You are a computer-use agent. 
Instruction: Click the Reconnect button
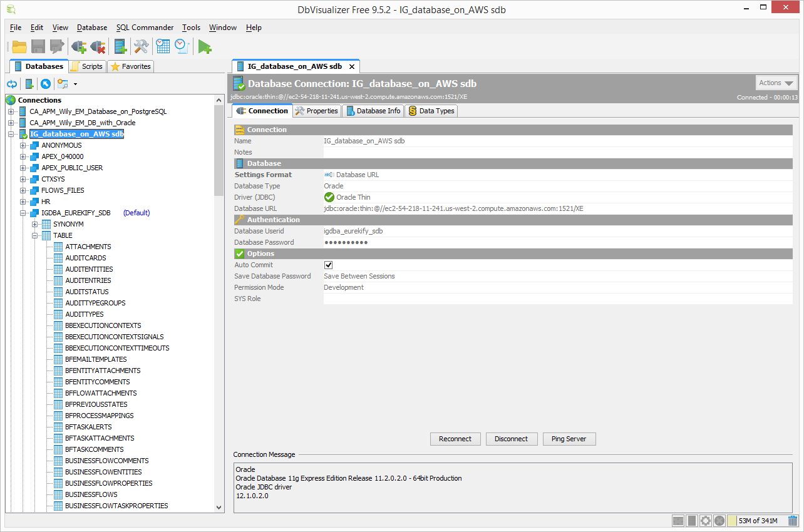click(455, 439)
